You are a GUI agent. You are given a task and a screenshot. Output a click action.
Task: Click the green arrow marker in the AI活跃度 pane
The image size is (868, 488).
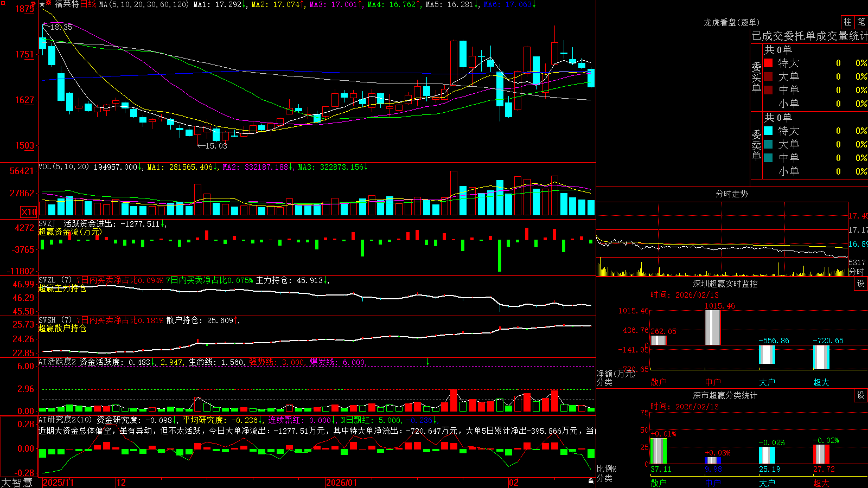coord(427,362)
